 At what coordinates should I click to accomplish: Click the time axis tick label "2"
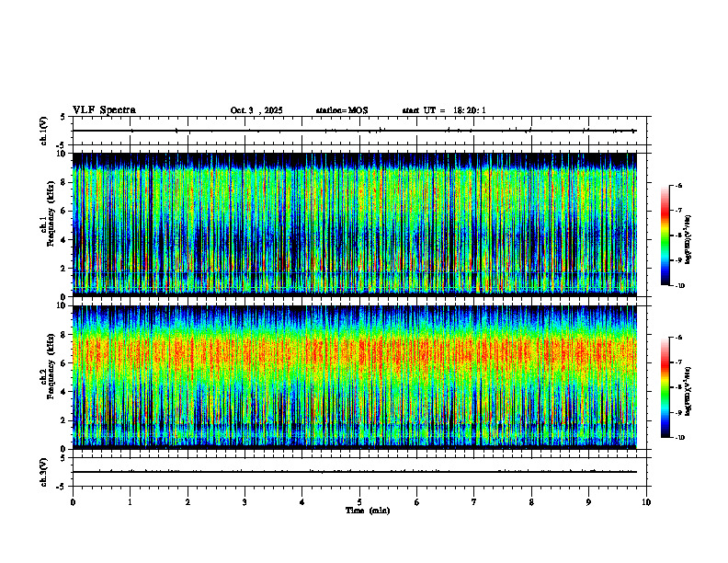(x=188, y=502)
